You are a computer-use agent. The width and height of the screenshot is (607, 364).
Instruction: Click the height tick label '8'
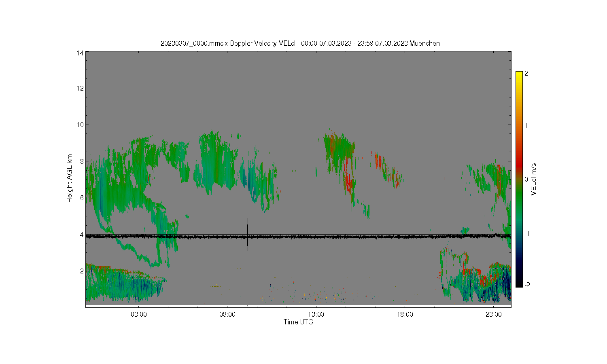pos(82,161)
